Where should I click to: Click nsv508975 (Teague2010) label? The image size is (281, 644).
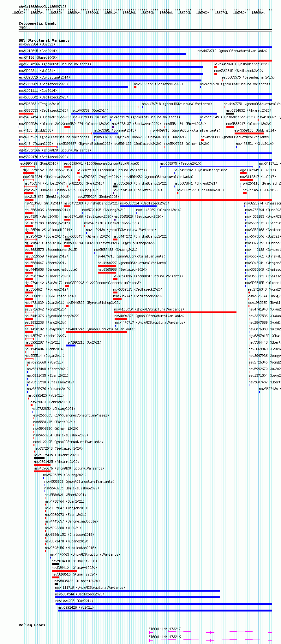pos(181,163)
